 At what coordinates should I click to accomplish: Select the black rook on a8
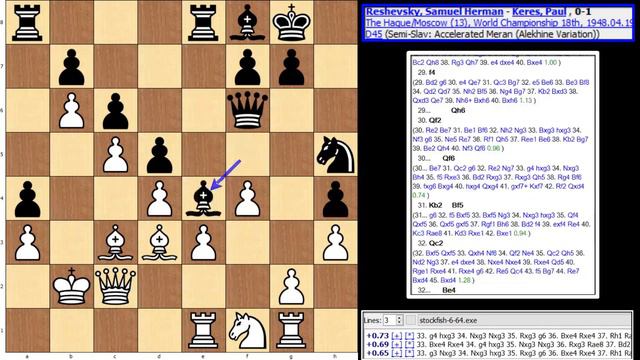click(x=27, y=22)
